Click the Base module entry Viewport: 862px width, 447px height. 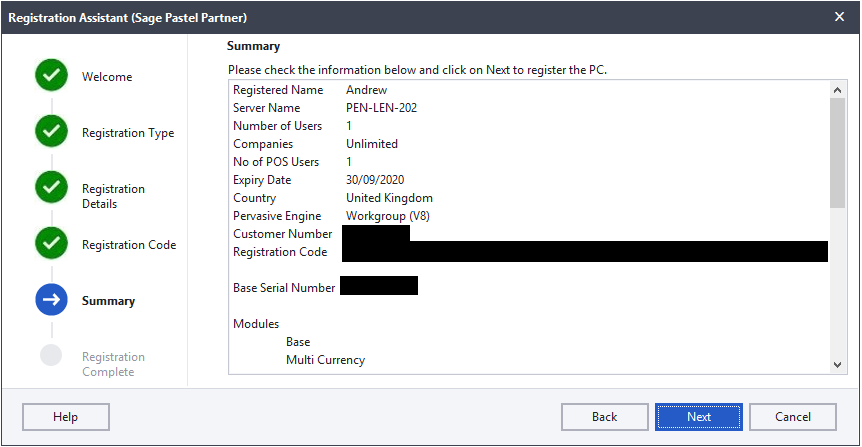[298, 342]
